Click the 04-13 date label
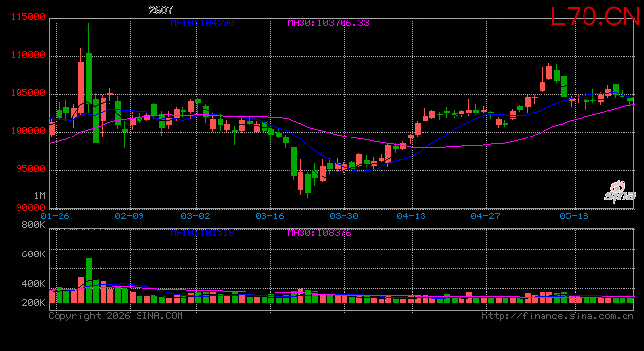This screenshot has width=644, height=351. pos(411,215)
